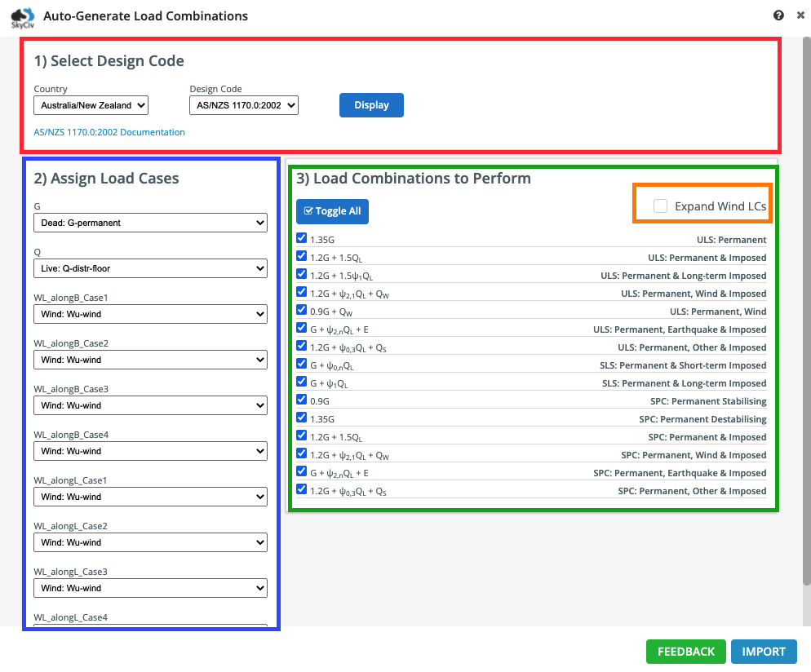811x672 pixels.
Task: Enable the Expand Wind LCs checkbox
Action: (660, 206)
